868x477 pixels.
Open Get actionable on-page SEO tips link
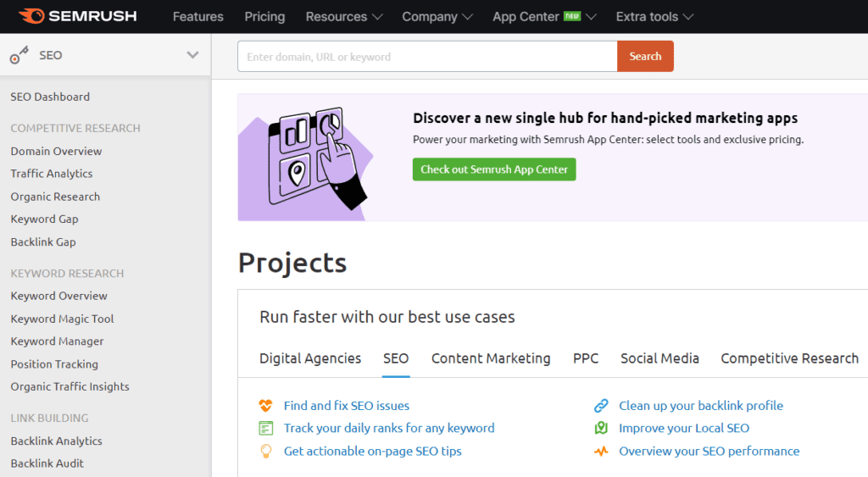coord(373,452)
